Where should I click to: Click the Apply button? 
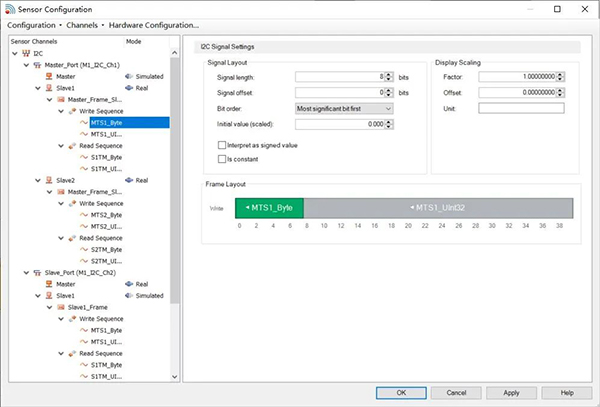(511, 393)
